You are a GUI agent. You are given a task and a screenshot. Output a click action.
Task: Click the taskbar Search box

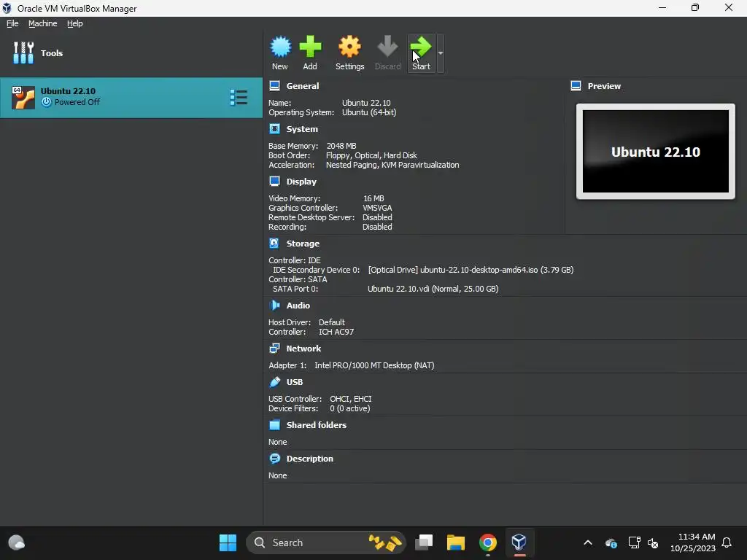coord(326,542)
